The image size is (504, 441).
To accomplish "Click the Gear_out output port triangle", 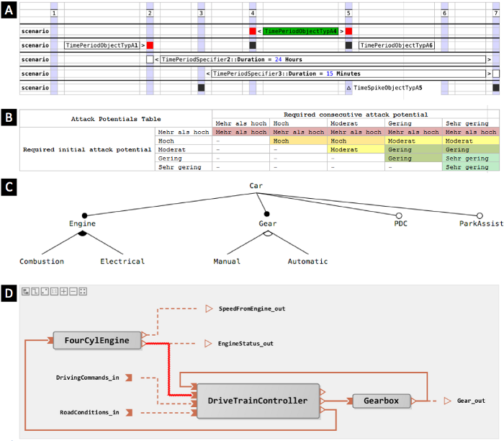I will pyautogui.click(x=448, y=400).
